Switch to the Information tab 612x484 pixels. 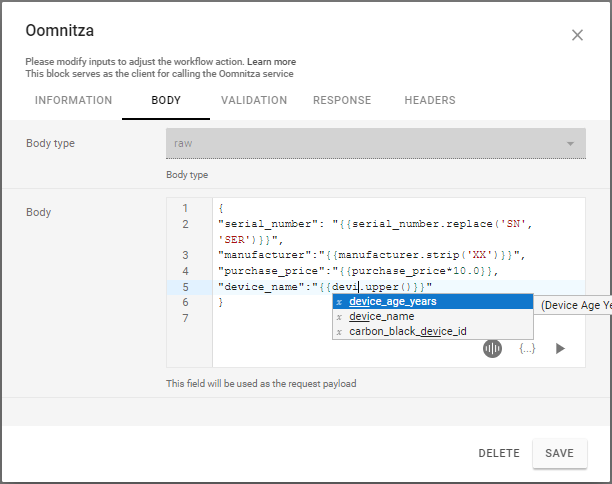[73, 101]
